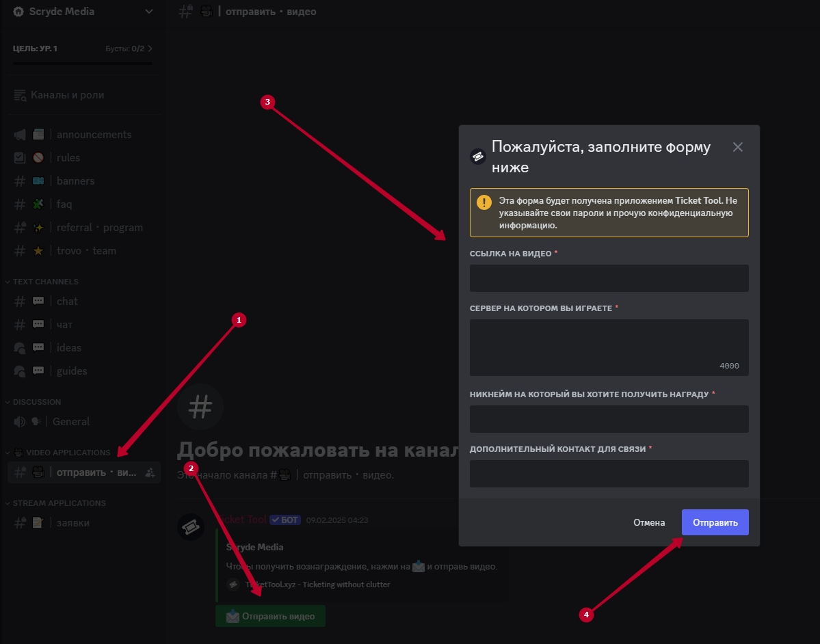Viewport: 820px width, 644px height.
Task: Click the ideas forum channel icon
Action: [20, 348]
